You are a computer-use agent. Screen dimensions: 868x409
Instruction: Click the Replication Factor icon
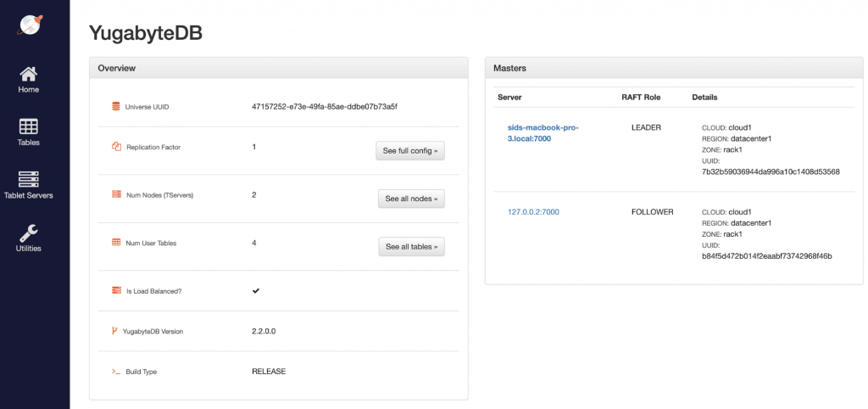click(x=116, y=147)
